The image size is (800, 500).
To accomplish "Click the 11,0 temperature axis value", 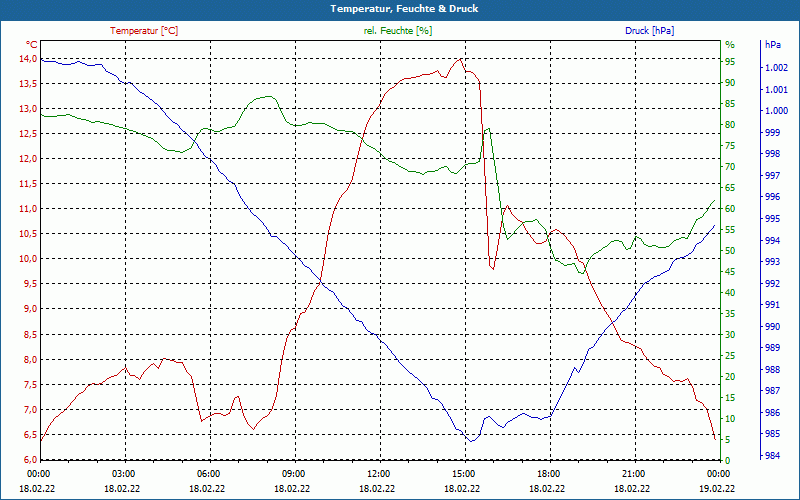I will point(28,209).
